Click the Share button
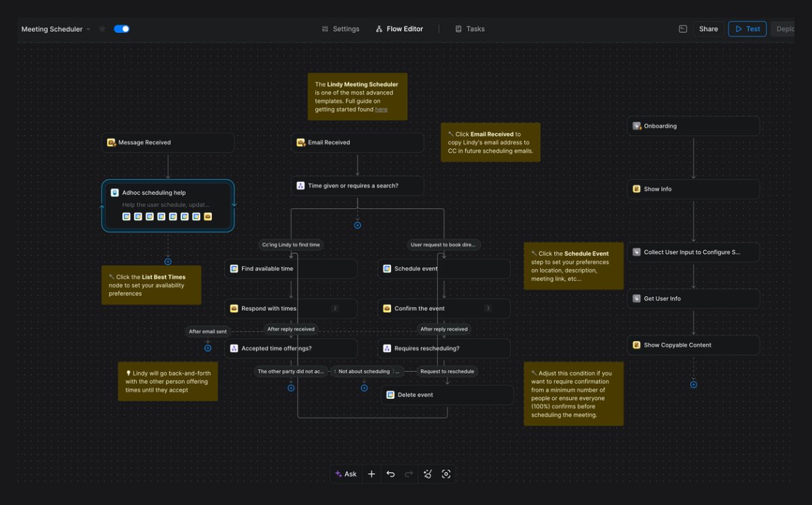This screenshot has height=505, width=812. [708, 28]
